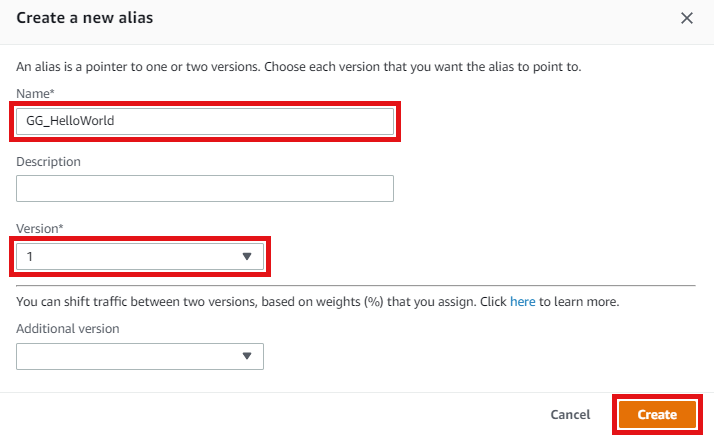
Task: Click the alias pointer explanation sentence
Action: coord(299,67)
